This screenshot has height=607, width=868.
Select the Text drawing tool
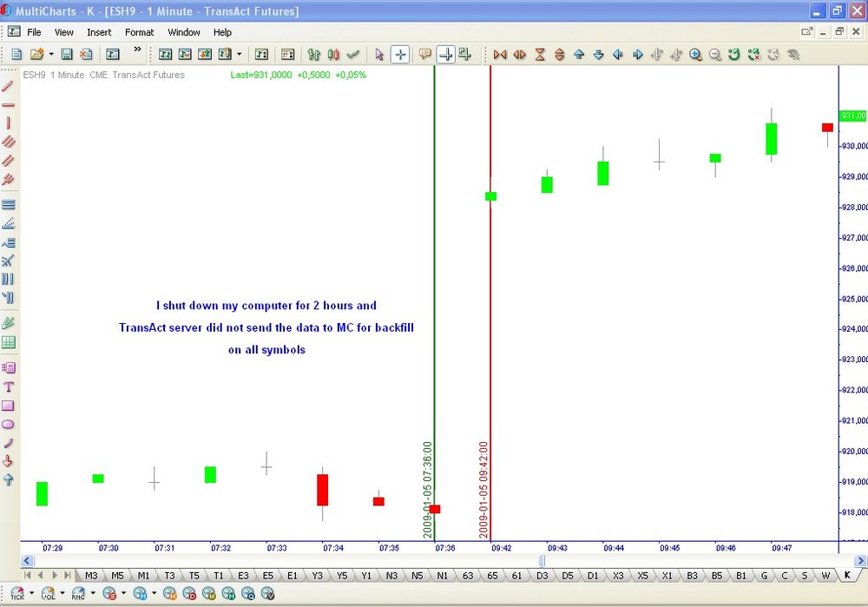8,386
